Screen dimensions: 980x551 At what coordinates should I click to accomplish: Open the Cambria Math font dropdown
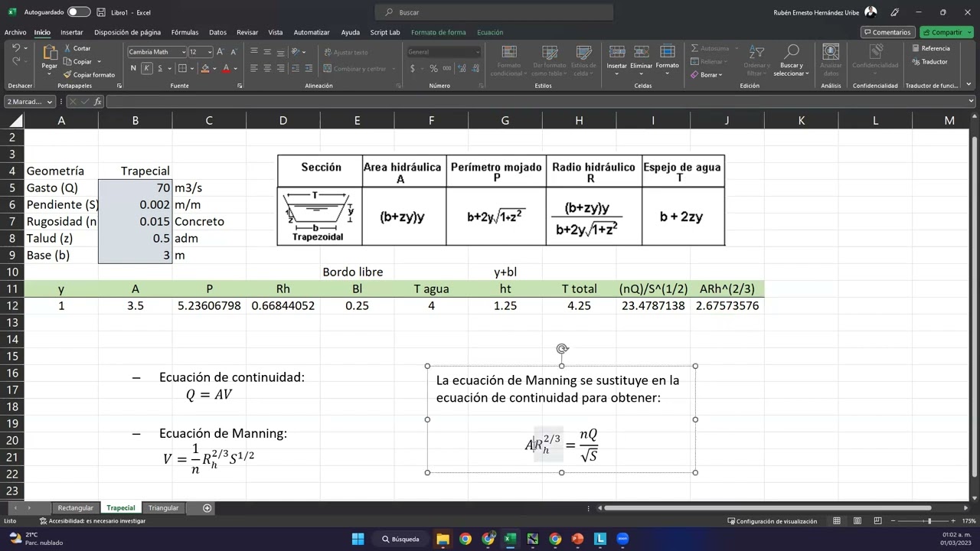(183, 52)
